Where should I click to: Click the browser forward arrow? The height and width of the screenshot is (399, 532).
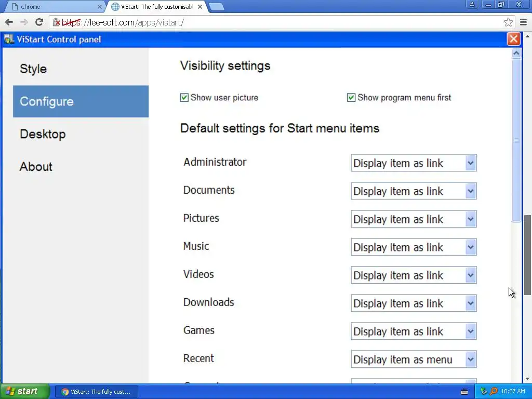tap(24, 22)
